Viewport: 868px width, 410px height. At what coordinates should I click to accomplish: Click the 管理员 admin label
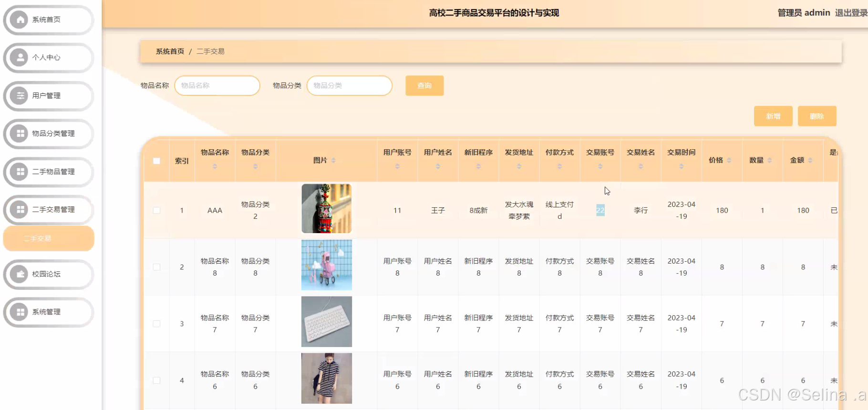point(804,13)
